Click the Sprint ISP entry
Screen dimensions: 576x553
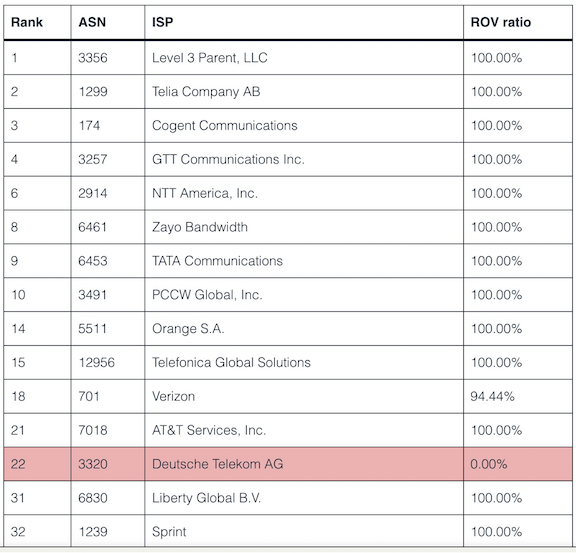tap(169, 532)
